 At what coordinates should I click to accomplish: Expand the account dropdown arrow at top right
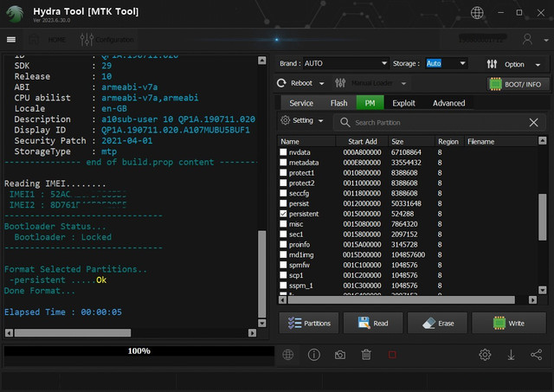(546, 41)
